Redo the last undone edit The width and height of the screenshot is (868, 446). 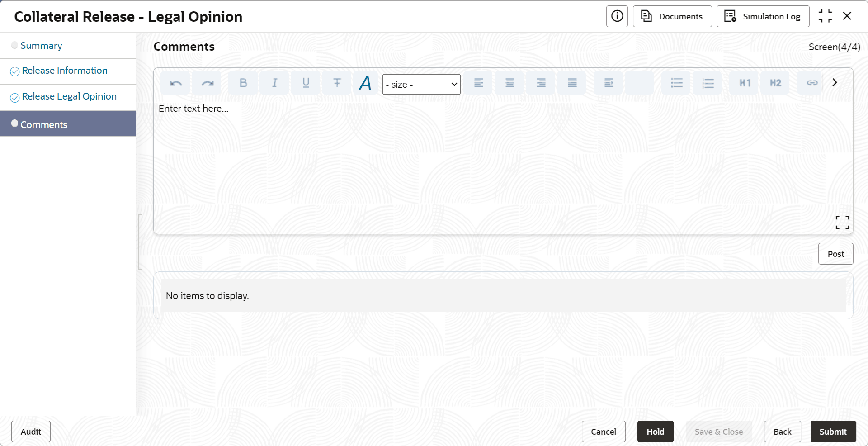(207, 83)
